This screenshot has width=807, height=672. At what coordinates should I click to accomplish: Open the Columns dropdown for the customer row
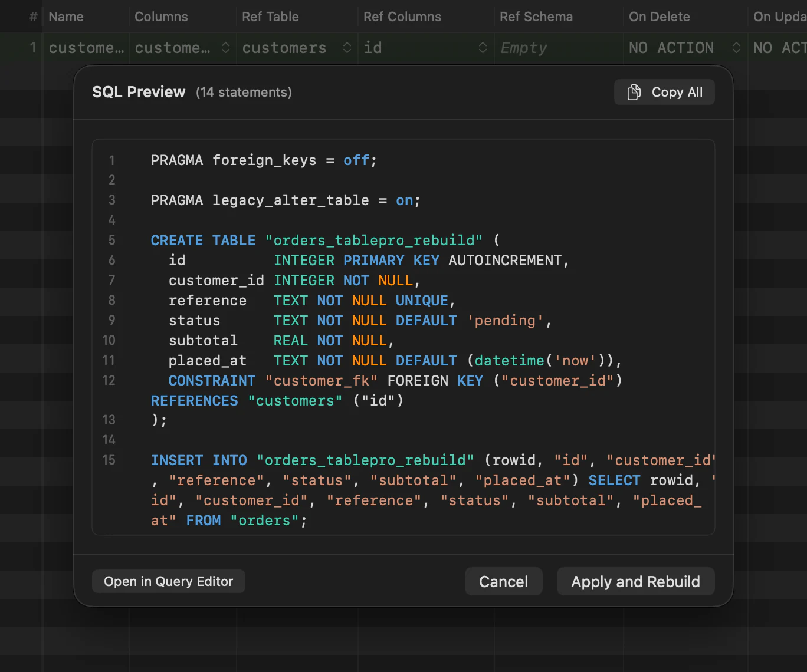pos(225,48)
